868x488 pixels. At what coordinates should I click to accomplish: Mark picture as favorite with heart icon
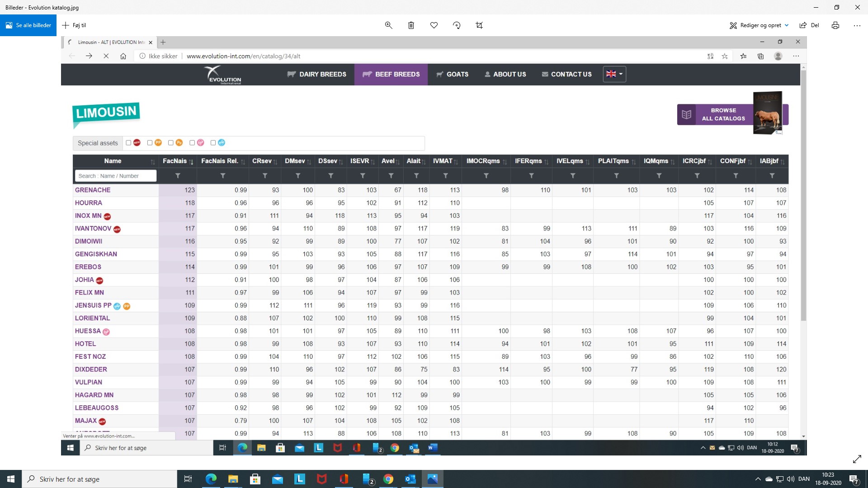click(x=434, y=25)
